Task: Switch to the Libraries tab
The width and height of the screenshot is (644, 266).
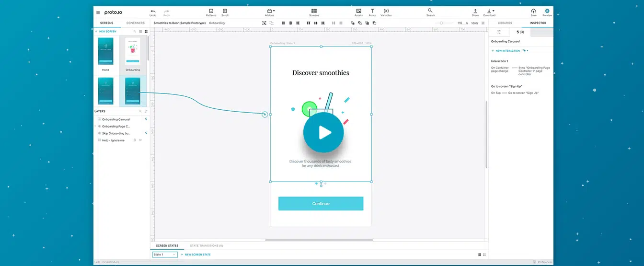Action: (x=505, y=23)
